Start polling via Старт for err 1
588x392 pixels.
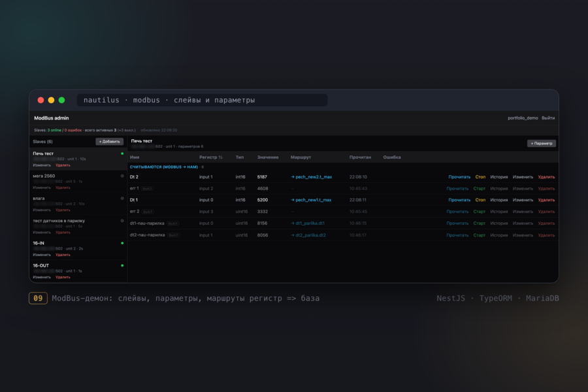click(480, 189)
